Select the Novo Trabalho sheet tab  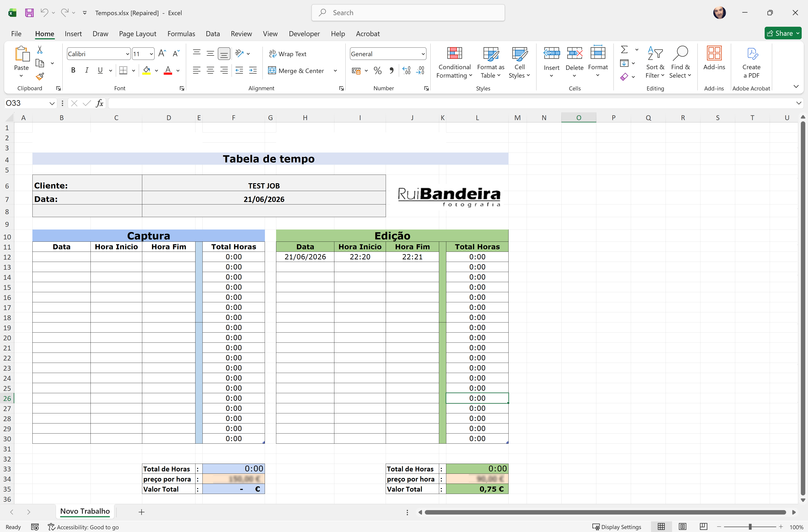coord(85,511)
